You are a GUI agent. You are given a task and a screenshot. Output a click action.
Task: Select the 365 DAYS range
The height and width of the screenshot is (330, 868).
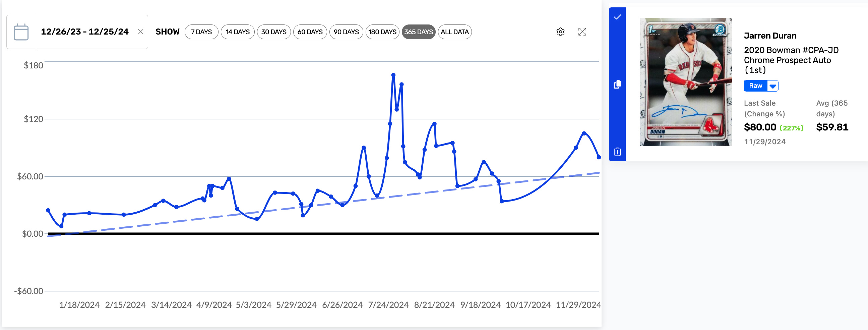[419, 32]
